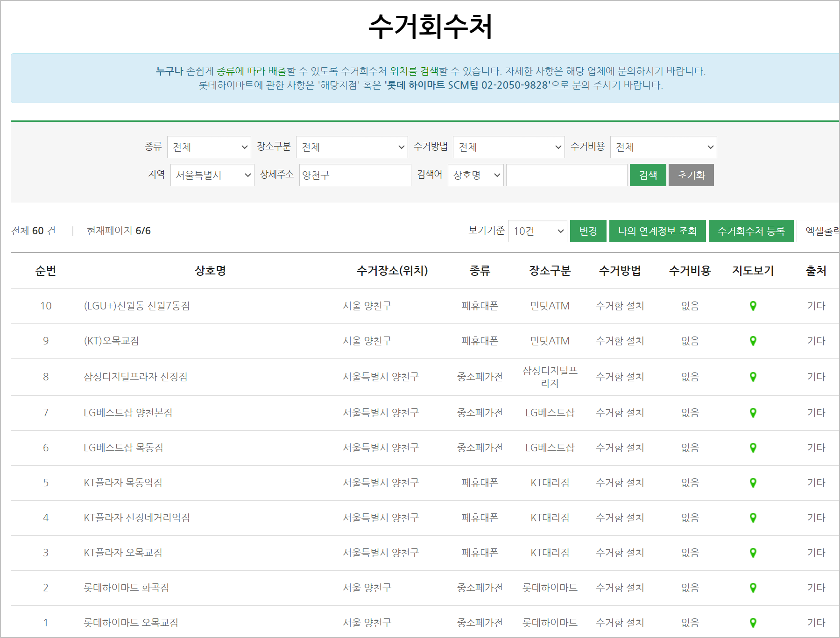840x638 pixels.
Task: Click the 지도보기 column header
Action: pos(753,271)
